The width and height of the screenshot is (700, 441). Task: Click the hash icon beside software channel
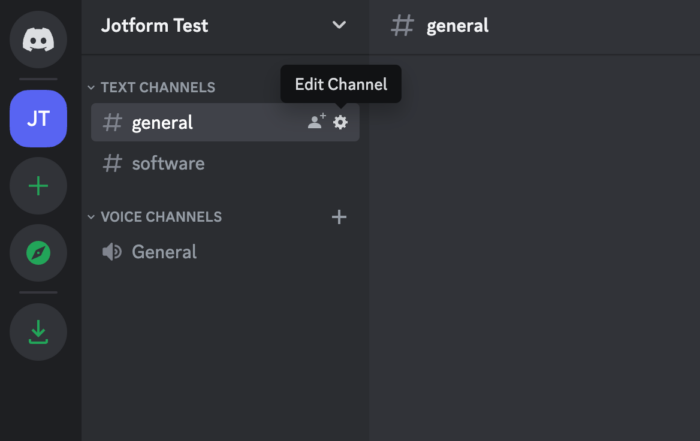(x=113, y=163)
